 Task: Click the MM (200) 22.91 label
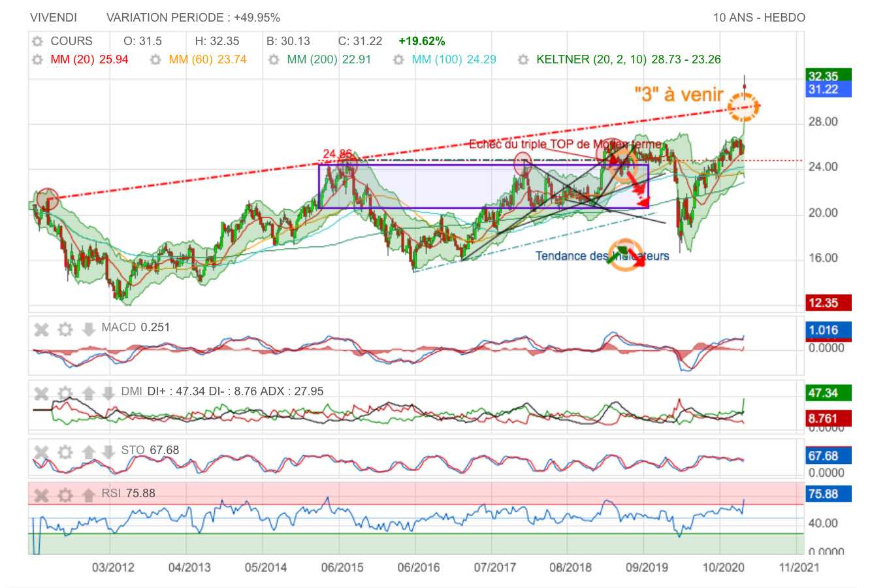pos(329,59)
